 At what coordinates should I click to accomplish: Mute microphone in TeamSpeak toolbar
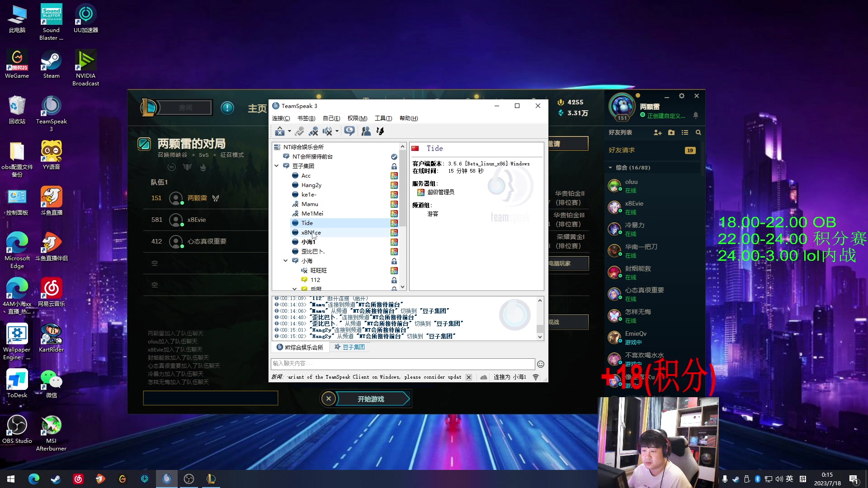[313, 131]
